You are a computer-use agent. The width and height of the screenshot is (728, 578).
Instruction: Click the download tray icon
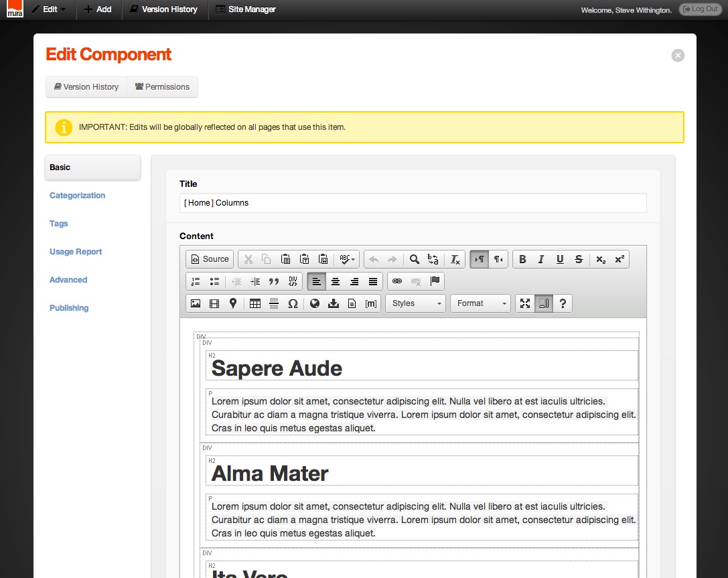coord(334,303)
